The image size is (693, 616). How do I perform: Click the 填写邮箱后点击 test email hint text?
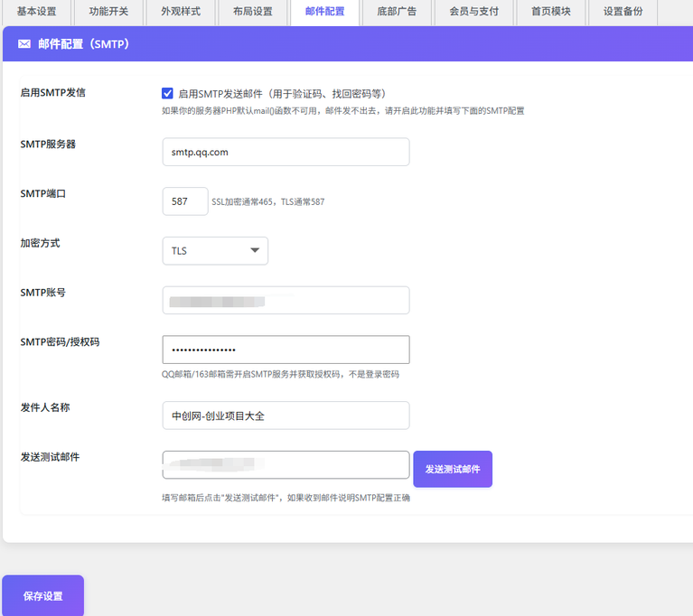coord(286,498)
